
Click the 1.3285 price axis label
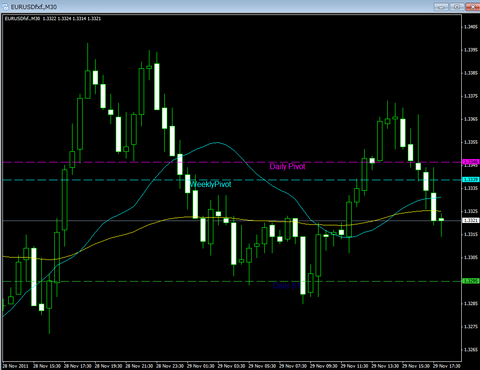coord(471,303)
